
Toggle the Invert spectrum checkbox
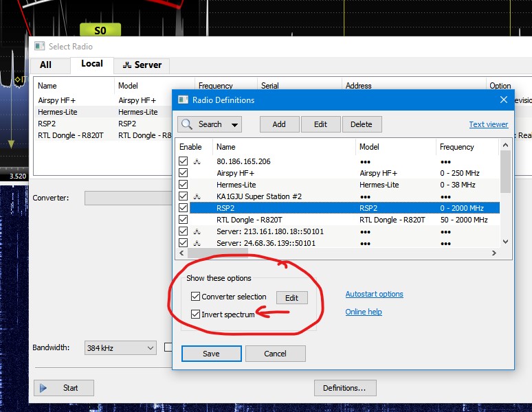pyautogui.click(x=196, y=314)
